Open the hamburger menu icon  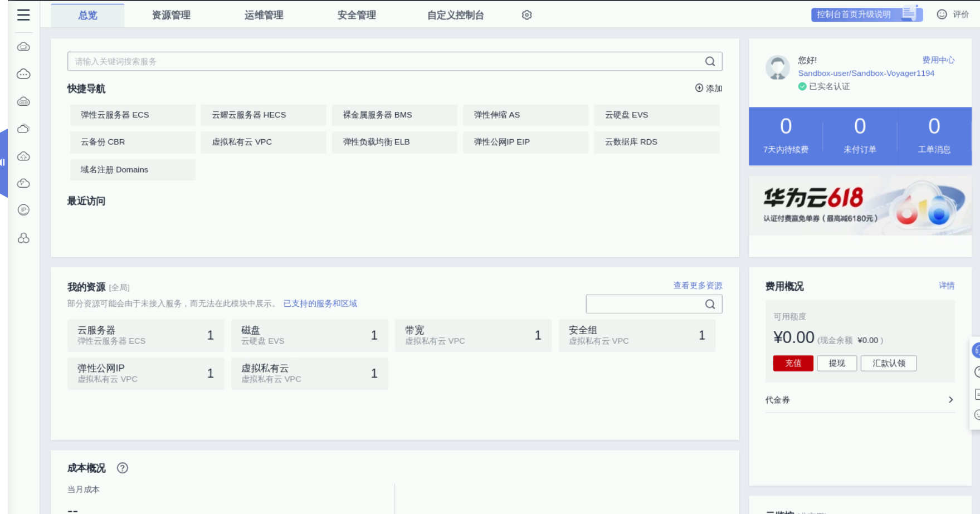[23, 15]
